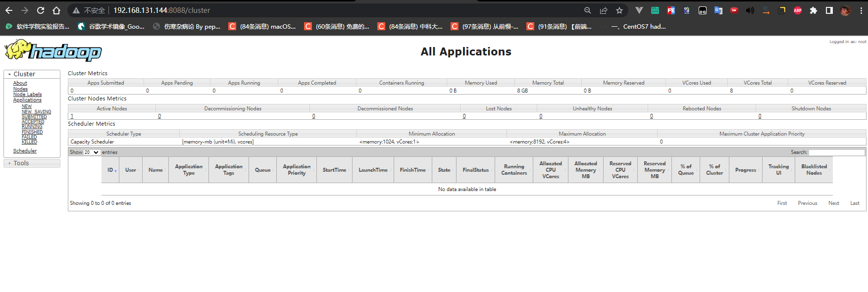Click the Hadoop elephant logo
This screenshot has height=292, width=868.
[53, 50]
